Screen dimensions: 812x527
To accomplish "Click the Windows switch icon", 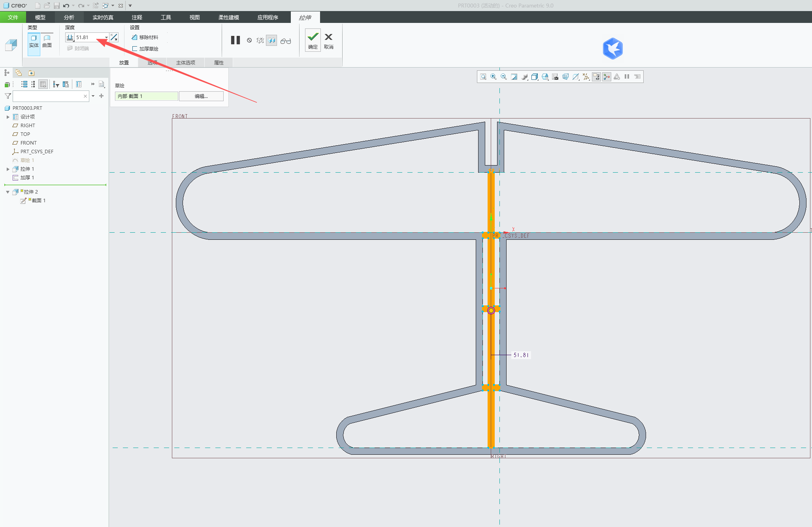I will pyautogui.click(x=106, y=6).
